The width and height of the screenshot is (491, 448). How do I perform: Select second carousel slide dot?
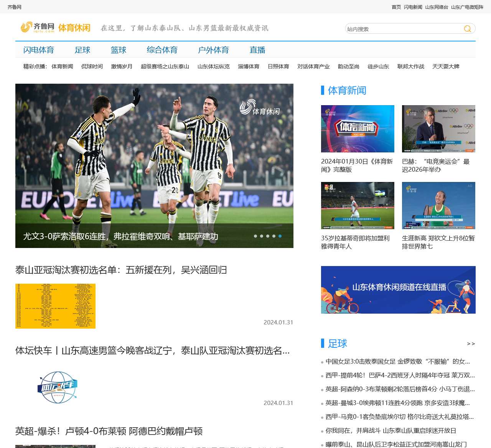point(262,236)
